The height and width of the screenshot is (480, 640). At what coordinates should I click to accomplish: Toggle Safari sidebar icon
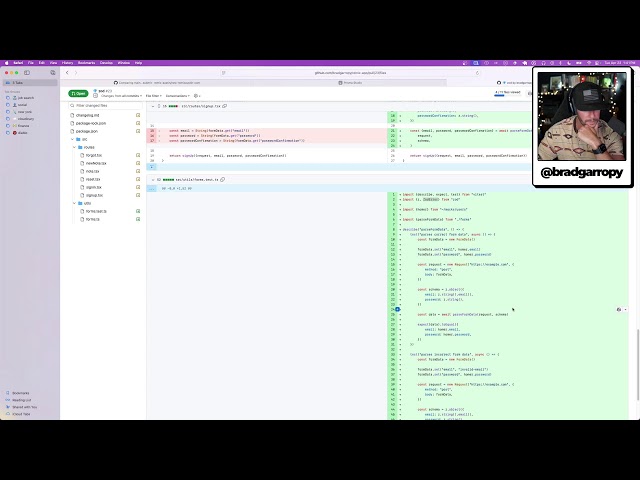pos(27,73)
